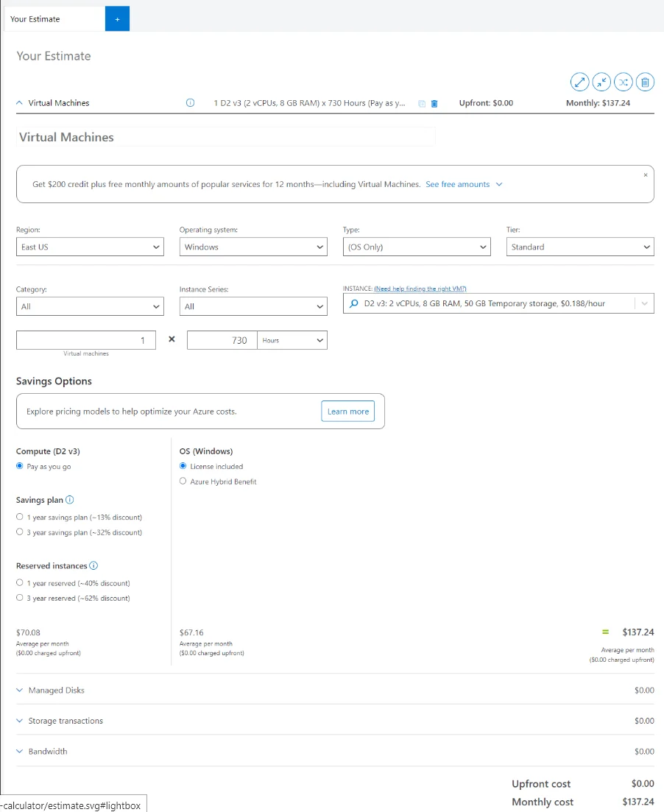Image resolution: width=664 pixels, height=812 pixels.
Task: Click the number of virtual machines field
Action: 86,340
